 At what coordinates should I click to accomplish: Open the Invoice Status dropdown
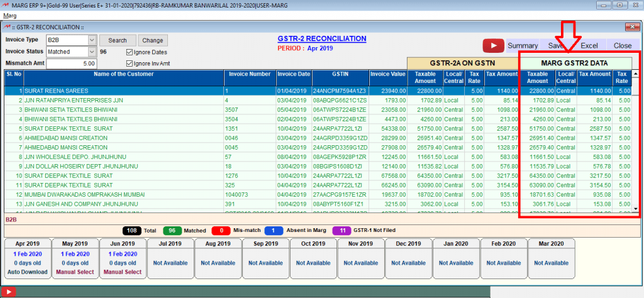click(x=92, y=52)
